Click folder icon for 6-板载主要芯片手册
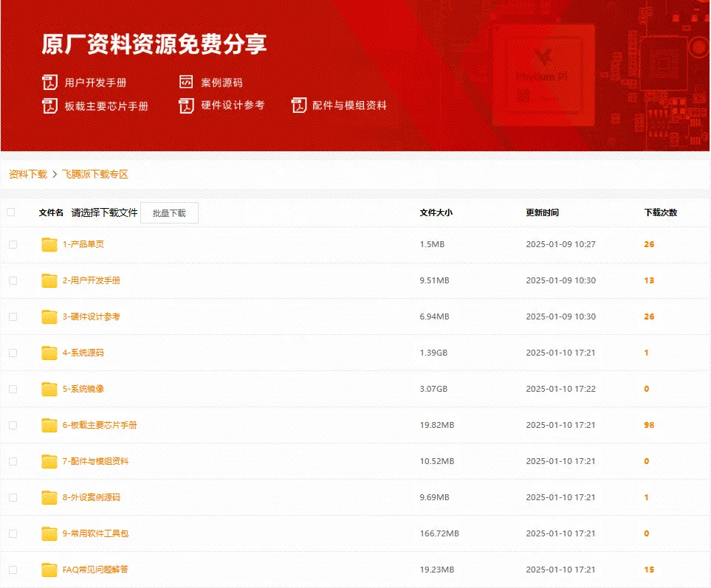Viewport: 711px width, 588px height. pyautogui.click(x=49, y=425)
